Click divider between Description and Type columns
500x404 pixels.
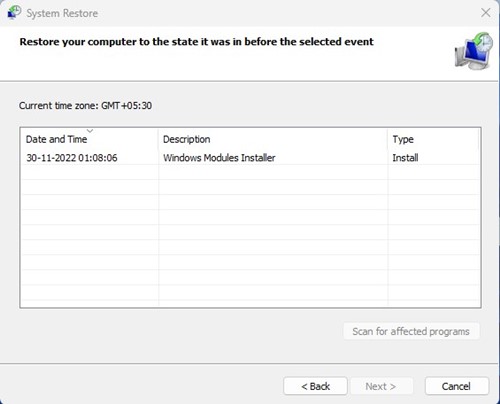pos(388,139)
